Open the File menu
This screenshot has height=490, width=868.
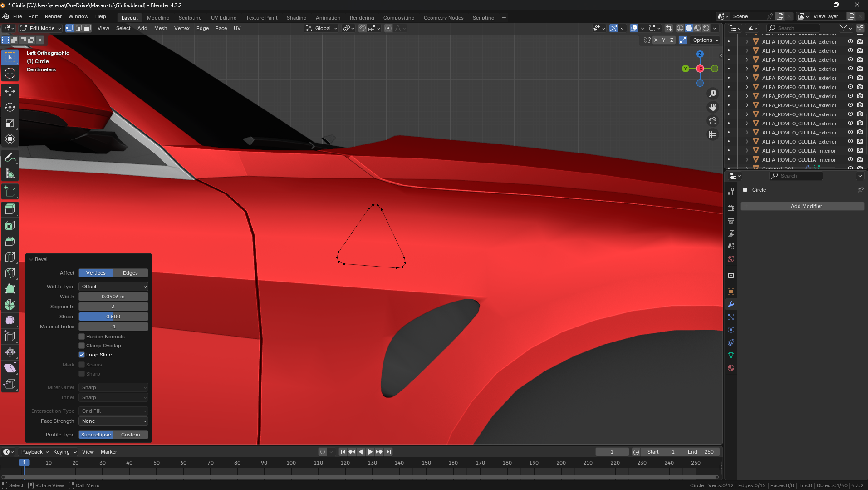pos(18,16)
